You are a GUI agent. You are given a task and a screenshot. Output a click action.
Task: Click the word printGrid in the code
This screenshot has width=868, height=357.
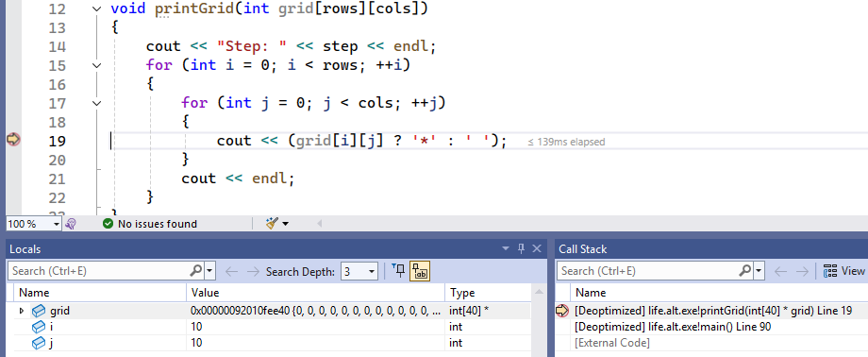tap(194, 9)
